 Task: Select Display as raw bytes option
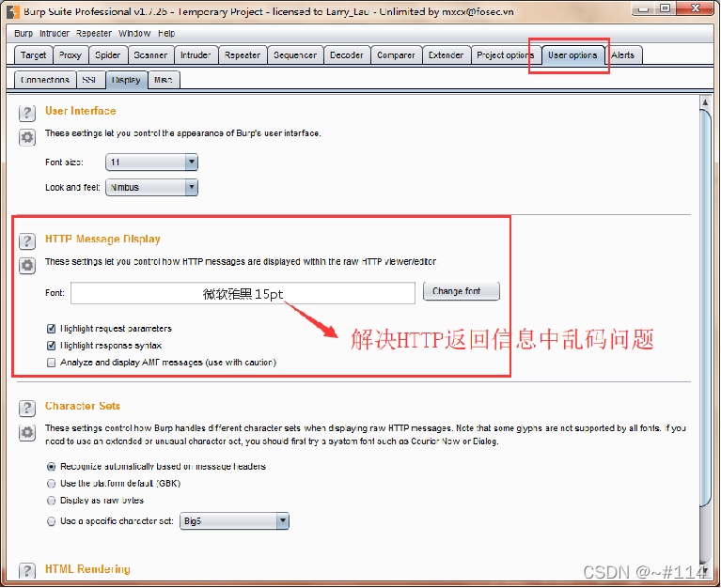click(x=51, y=501)
